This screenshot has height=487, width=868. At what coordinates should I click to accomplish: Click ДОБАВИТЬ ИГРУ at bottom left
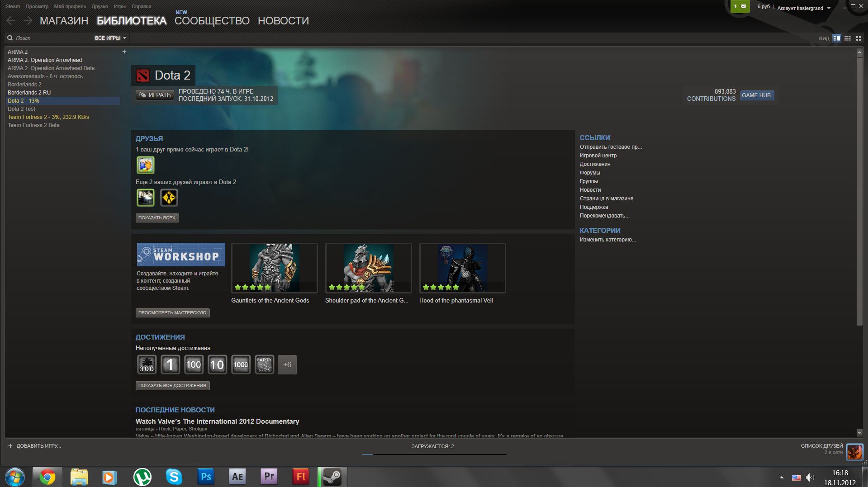click(x=34, y=446)
